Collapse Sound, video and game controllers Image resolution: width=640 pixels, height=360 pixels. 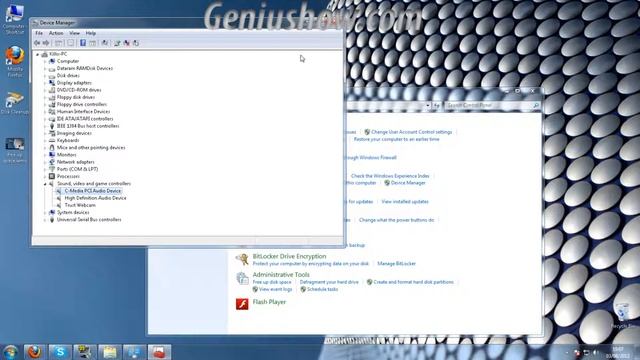(x=45, y=184)
